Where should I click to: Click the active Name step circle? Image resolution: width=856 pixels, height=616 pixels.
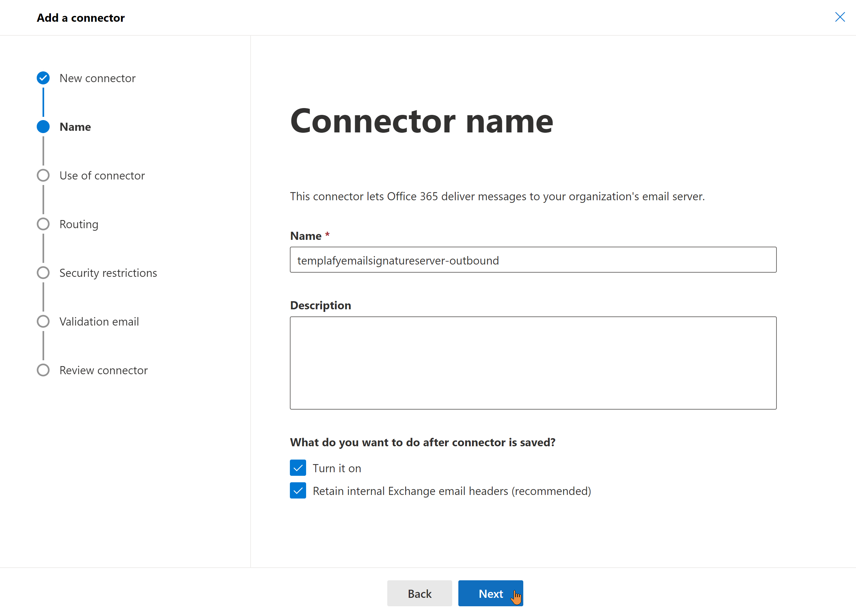pyautogui.click(x=43, y=127)
